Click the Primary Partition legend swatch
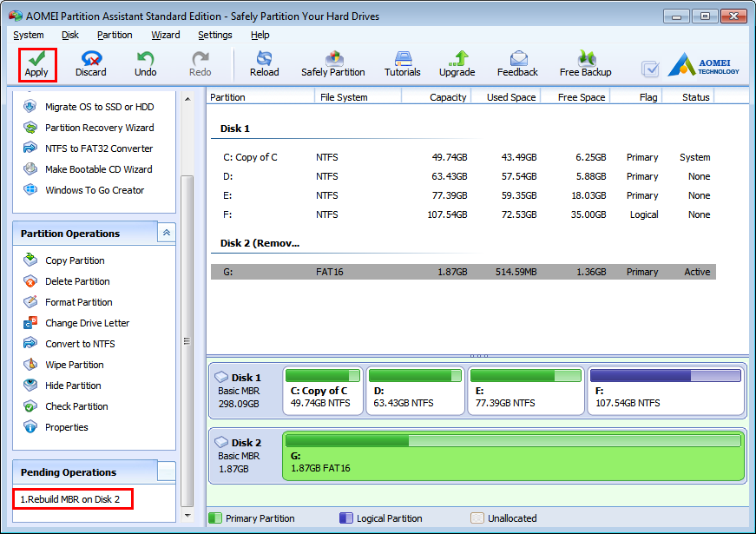 [215, 518]
